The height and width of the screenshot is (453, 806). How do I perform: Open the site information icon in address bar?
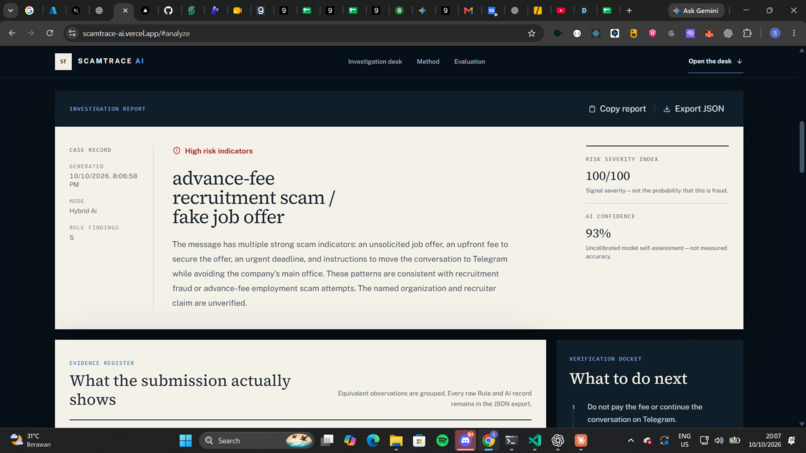point(72,33)
